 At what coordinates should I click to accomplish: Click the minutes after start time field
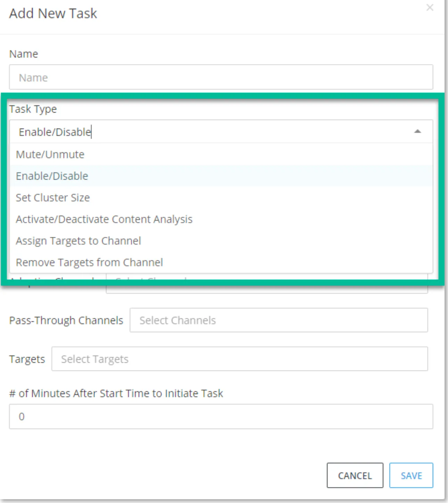click(x=221, y=417)
